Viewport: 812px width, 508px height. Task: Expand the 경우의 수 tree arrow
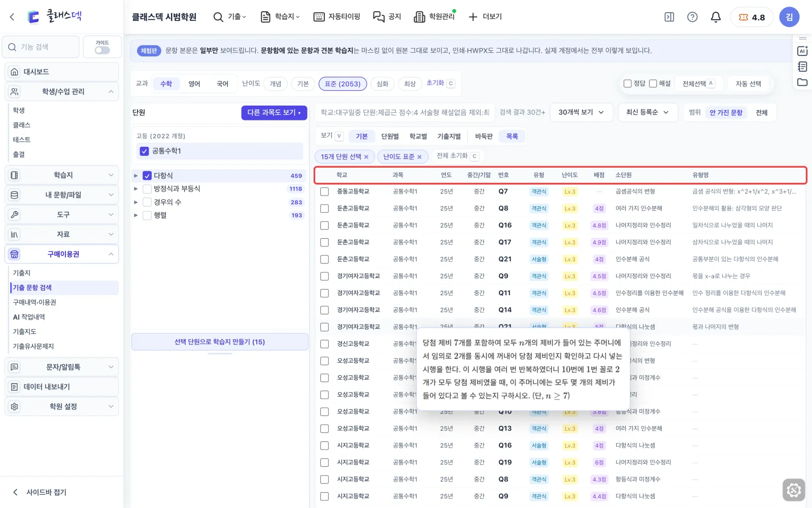pyautogui.click(x=136, y=202)
